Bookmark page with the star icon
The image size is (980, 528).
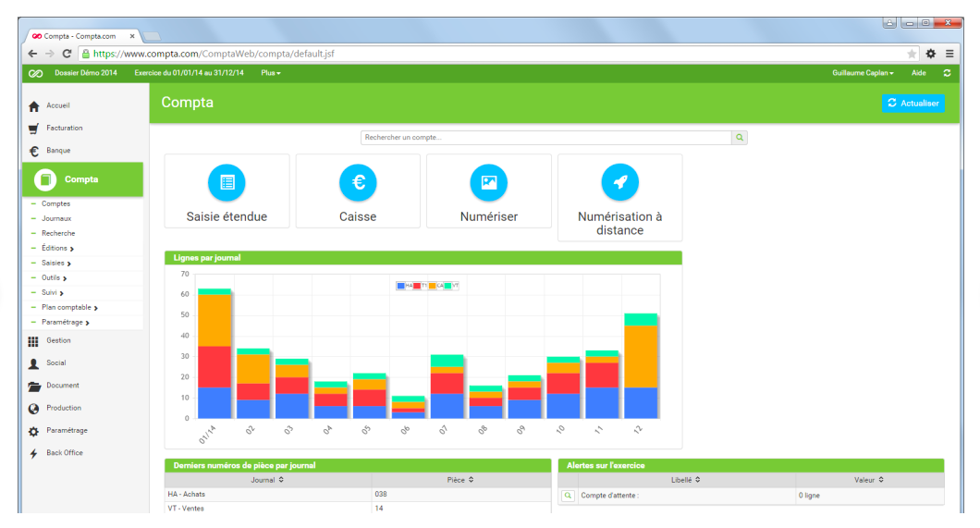click(912, 54)
